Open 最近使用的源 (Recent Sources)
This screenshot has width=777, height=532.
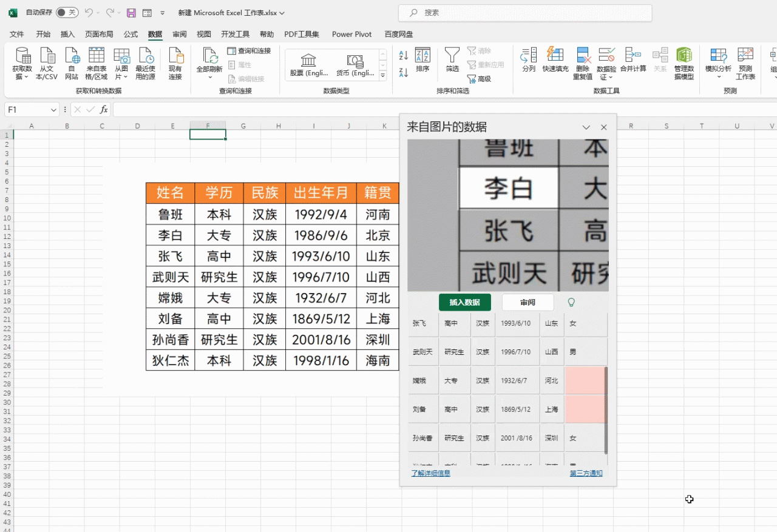[x=146, y=64]
